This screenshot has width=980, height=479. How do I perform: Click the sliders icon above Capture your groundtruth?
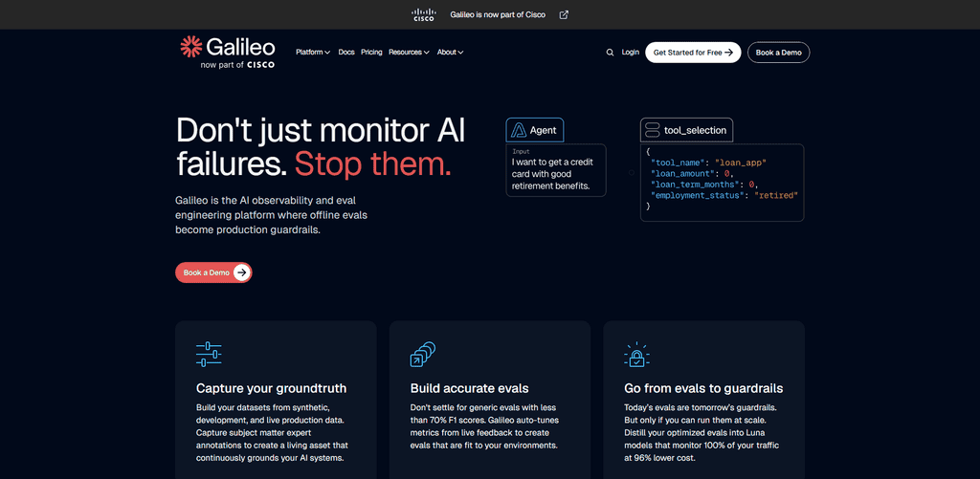(x=209, y=354)
